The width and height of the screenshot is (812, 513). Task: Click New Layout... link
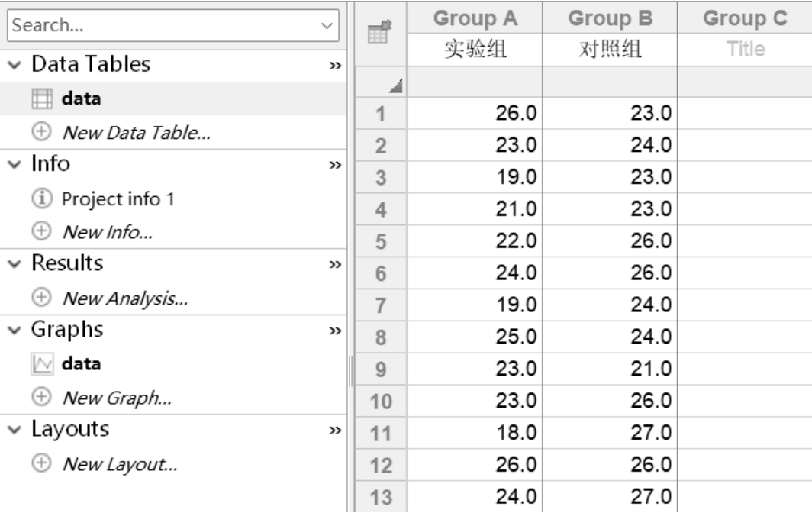[120, 464]
